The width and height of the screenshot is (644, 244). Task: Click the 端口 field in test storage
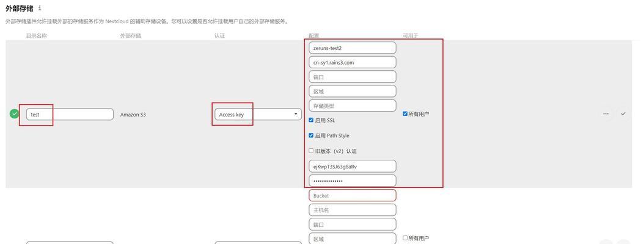353,77
